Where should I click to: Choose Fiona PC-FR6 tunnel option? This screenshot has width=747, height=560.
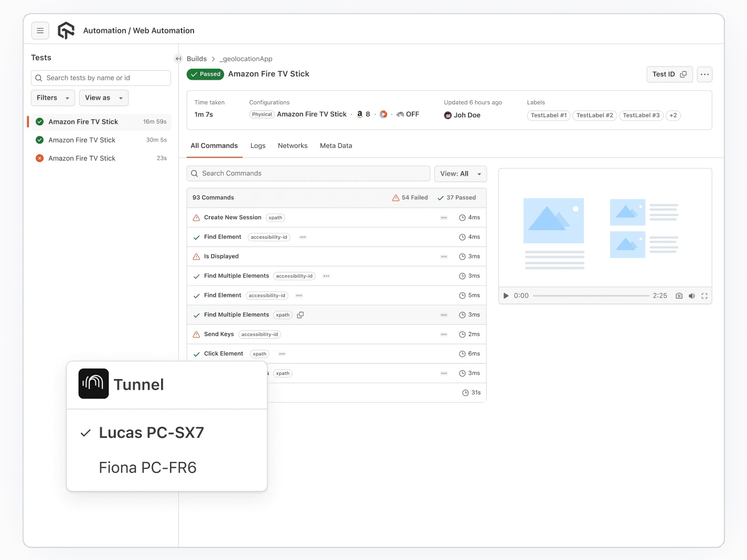[x=147, y=468]
